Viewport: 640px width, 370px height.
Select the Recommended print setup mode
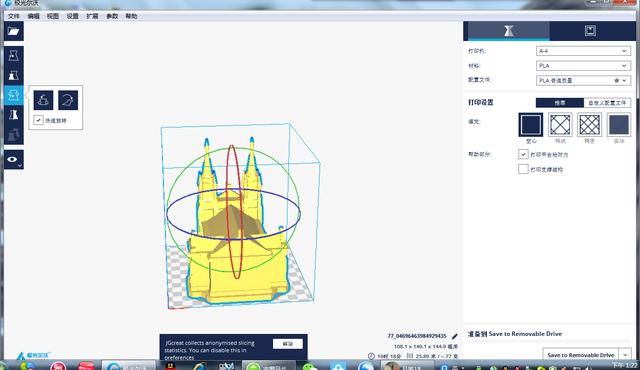point(560,103)
